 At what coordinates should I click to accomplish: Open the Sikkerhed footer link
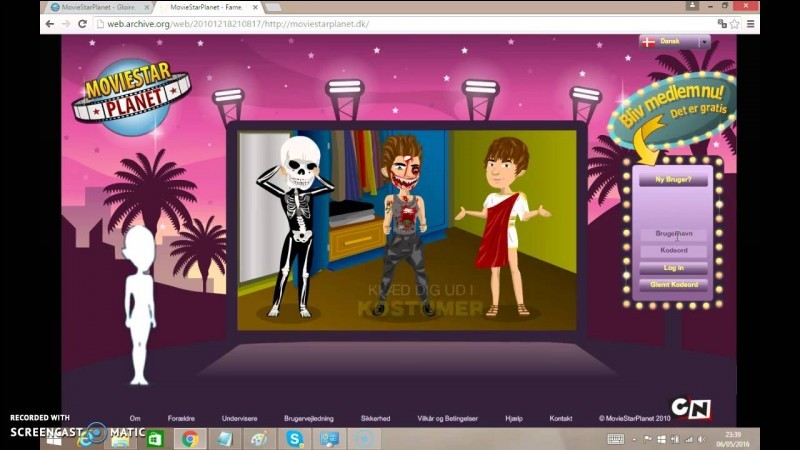coord(376,418)
